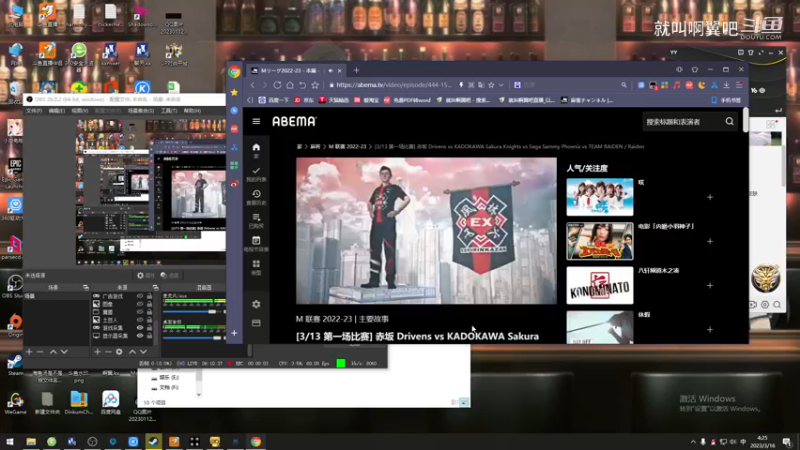The height and width of the screenshot is (450, 800).
Task: Click the video player showing the EX banner
Action: coord(426,231)
